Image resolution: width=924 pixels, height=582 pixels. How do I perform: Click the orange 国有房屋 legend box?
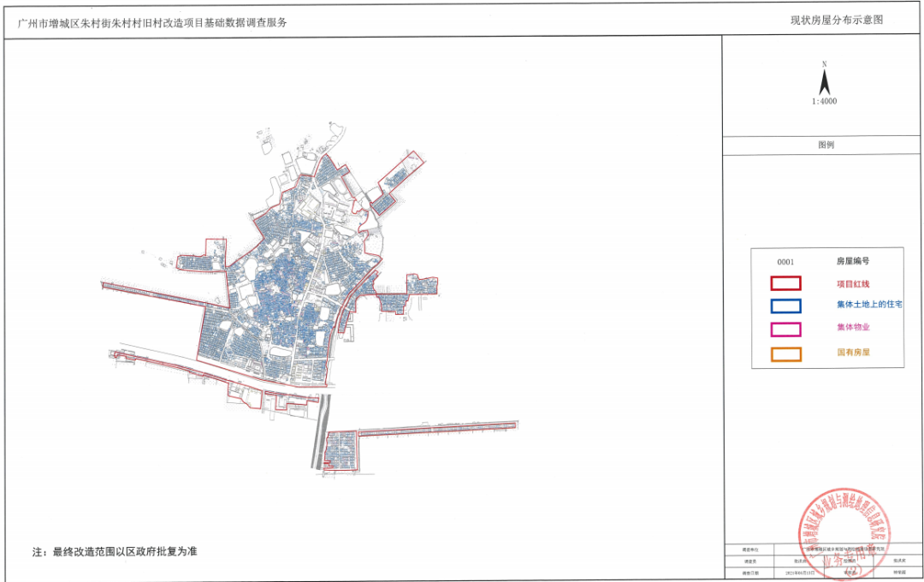coord(785,353)
